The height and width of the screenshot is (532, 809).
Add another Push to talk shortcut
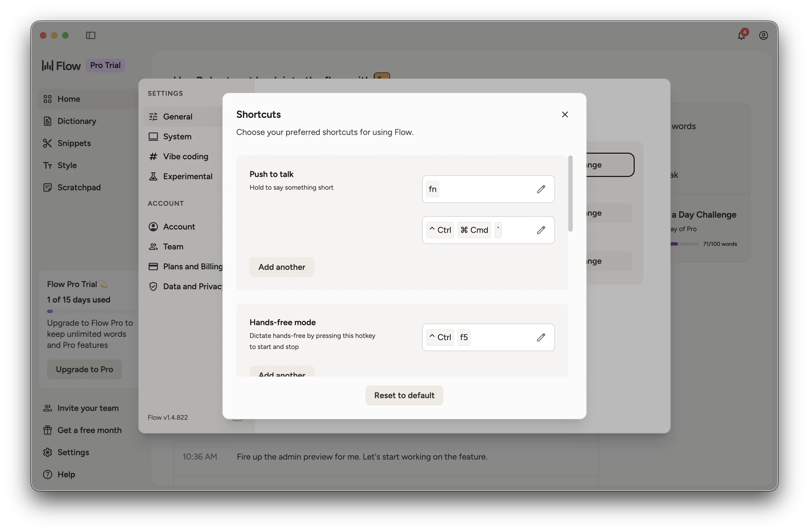tap(281, 267)
